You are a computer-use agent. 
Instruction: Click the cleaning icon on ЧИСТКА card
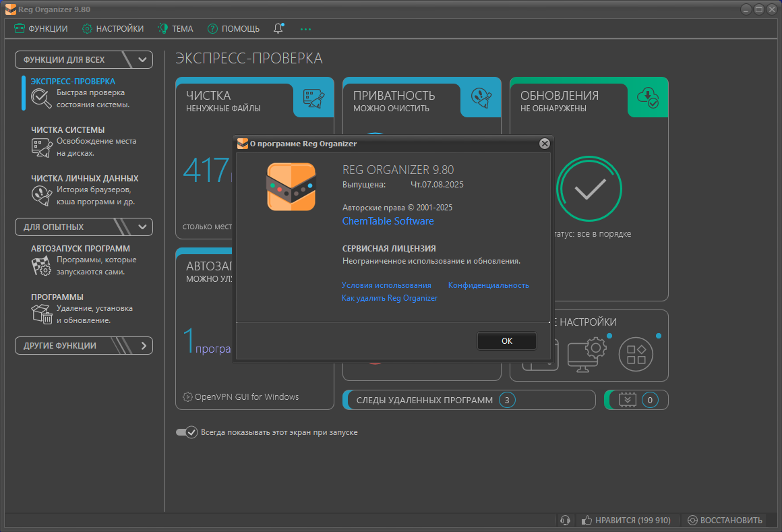click(314, 98)
